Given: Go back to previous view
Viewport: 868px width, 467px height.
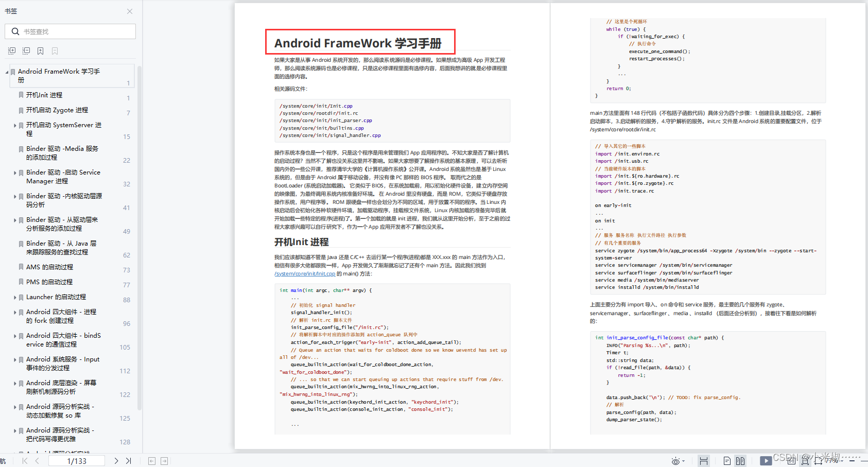Looking at the screenshot, I should pyautogui.click(x=152, y=461).
